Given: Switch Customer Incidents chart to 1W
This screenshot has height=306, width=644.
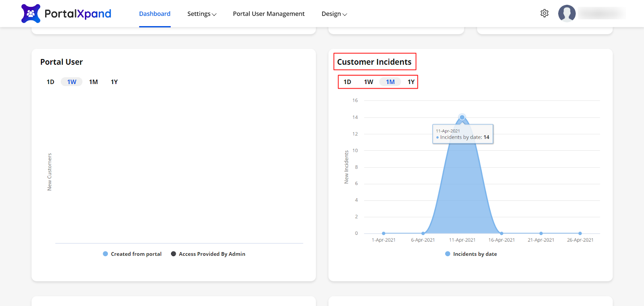Looking at the screenshot, I should [x=369, y=82].
